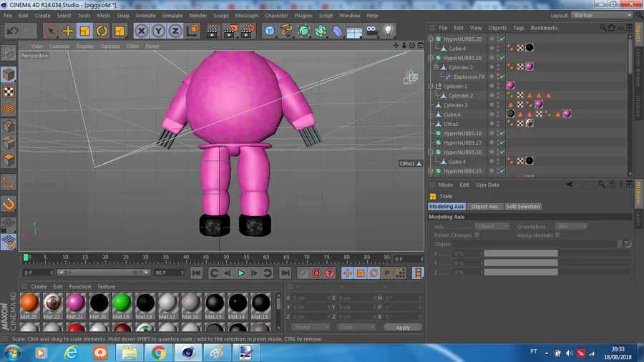
Task: Add a Cube primitive object
Action: pyautogui.click(x=270, y=31)
